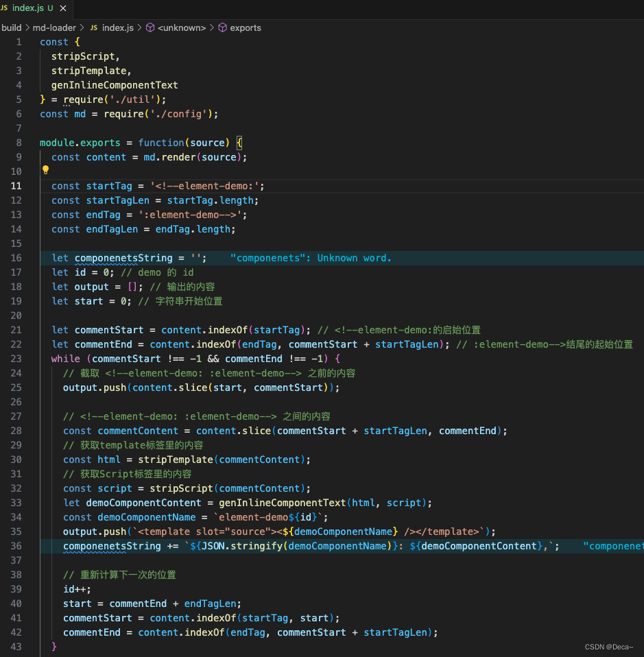This screenshot has width=644, height=657.
Task: Click cube icon beside exports breadcrumb
Action: click(222, 27)
